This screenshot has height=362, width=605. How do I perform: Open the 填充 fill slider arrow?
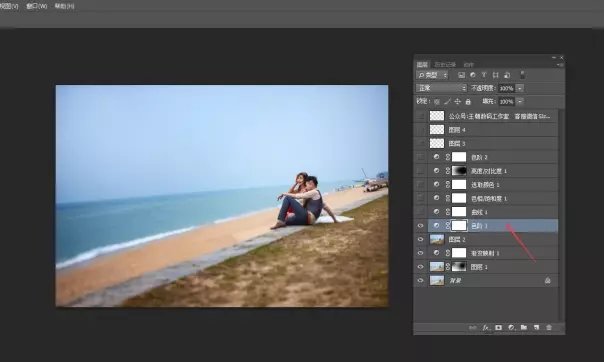tap(520, 101)
